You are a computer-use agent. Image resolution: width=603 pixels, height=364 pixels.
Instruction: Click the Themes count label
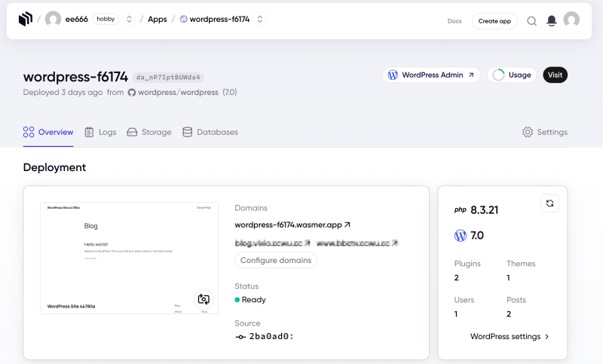[521, 264]
